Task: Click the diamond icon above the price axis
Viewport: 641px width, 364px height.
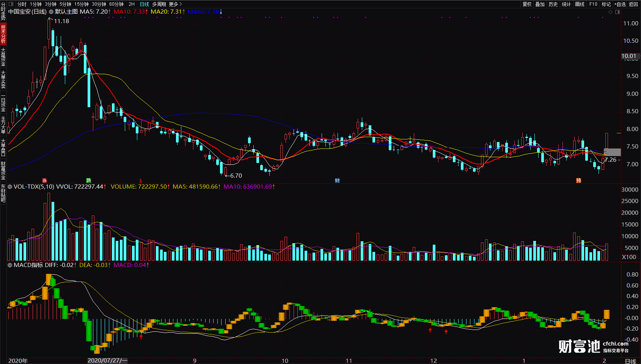Action: (611, 12)
